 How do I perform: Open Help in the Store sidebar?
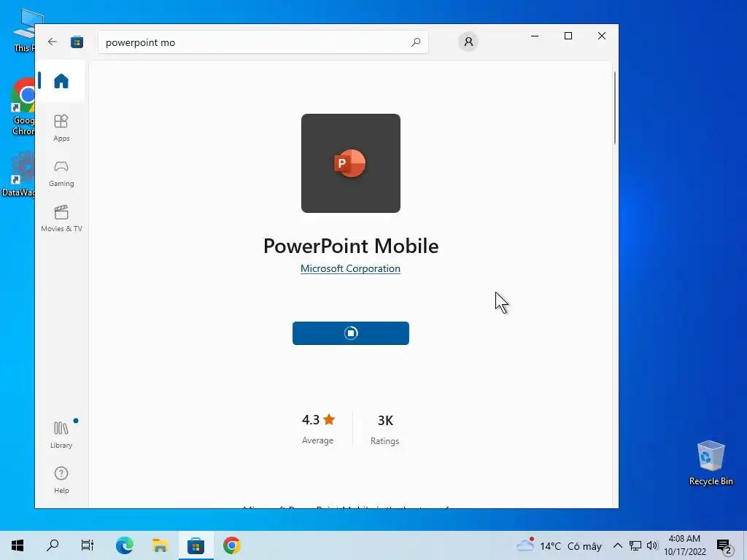61,480
